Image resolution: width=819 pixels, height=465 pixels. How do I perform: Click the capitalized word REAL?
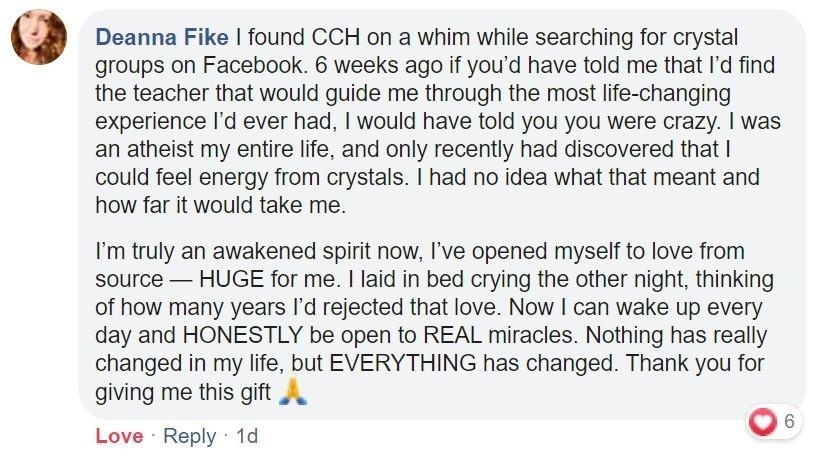click(x=452, y=335)
